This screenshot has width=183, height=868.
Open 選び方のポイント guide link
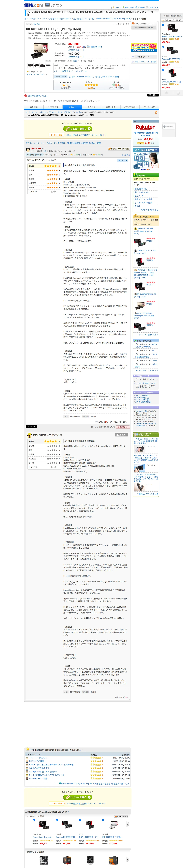[142, 192]
